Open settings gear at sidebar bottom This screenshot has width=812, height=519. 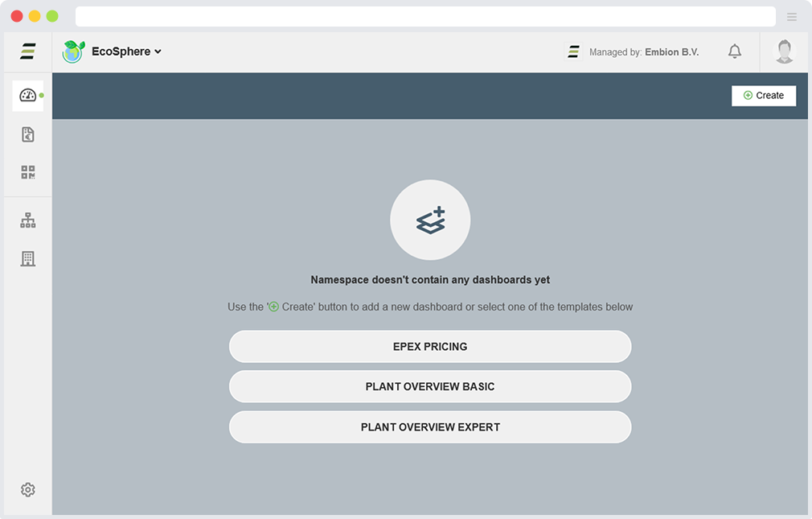point(28,489)
